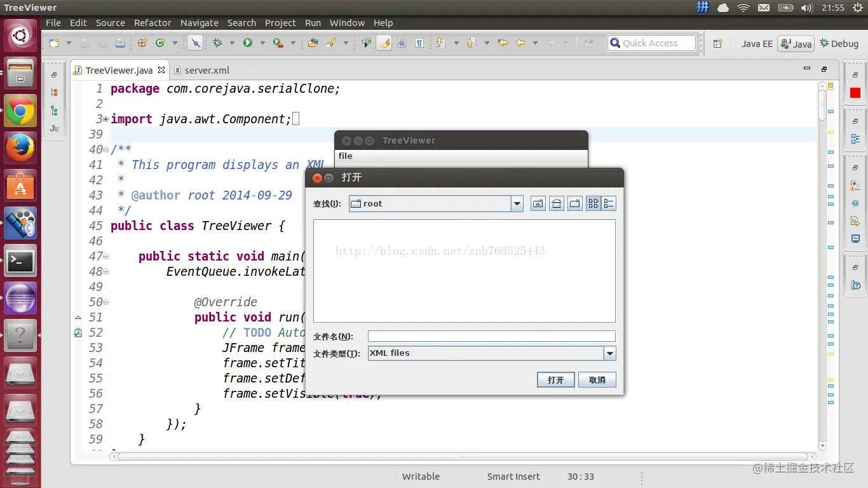The height and width of the screenshot is (488, 868).
Task: Click the New Java Class icon
Action: [160, 43]
